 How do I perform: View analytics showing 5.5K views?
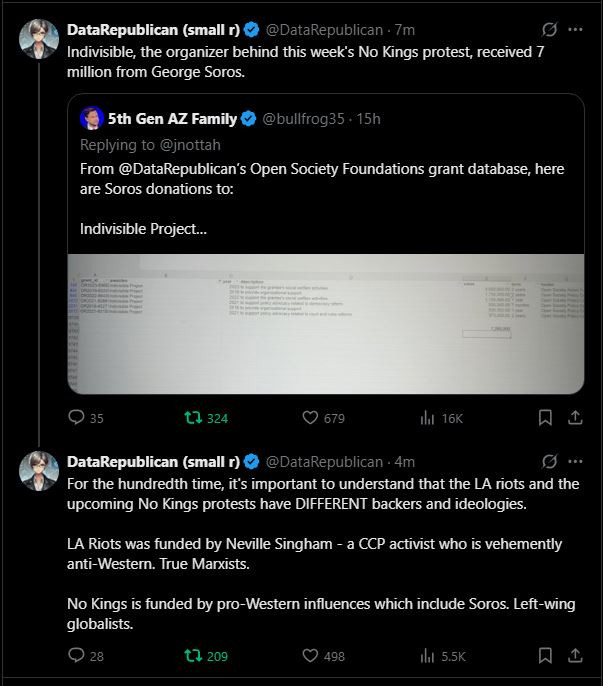tap(428, 656)
